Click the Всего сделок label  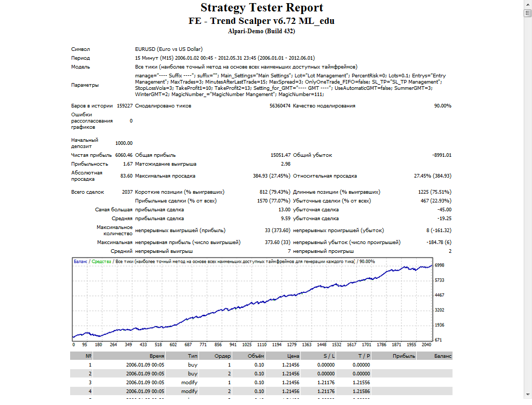87,192
